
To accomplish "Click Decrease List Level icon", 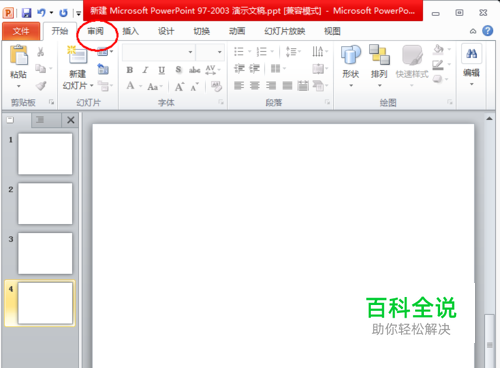I will point(239,69).
